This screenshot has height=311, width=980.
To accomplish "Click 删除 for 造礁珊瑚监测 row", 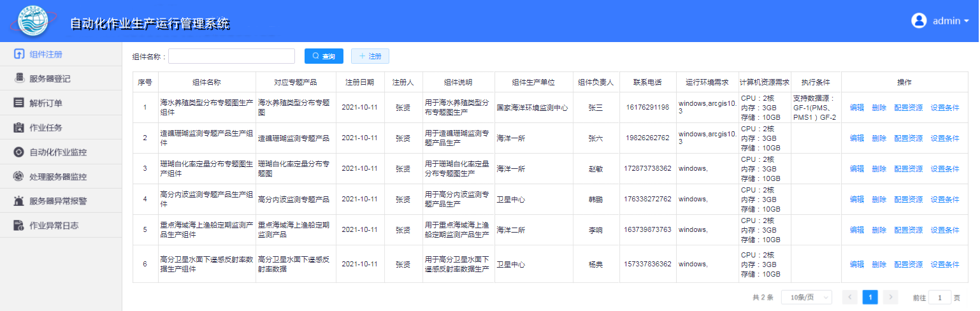I will [879, 138].
